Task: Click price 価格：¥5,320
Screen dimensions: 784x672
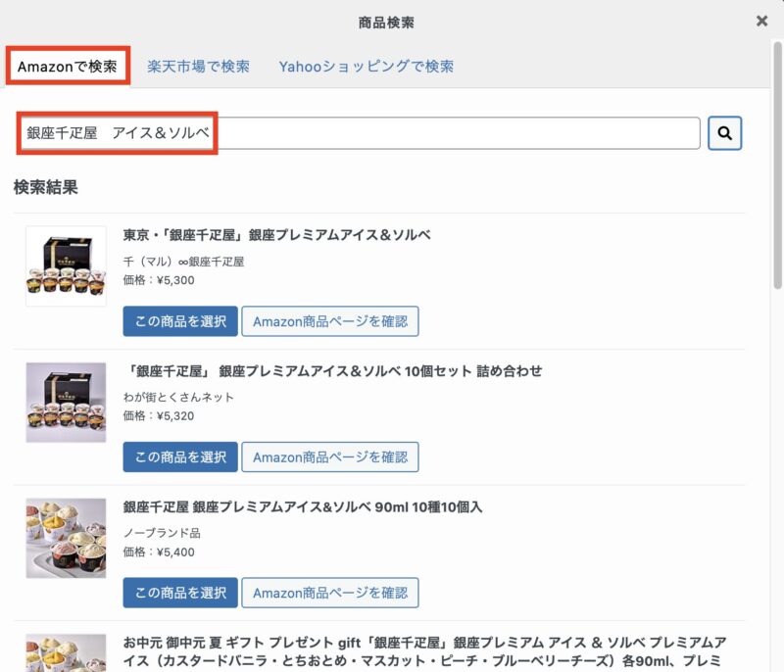Action: coord(159,415)
